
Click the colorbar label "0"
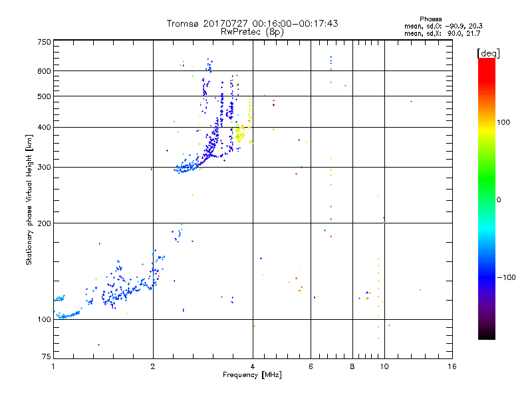[x=499, y=199]
